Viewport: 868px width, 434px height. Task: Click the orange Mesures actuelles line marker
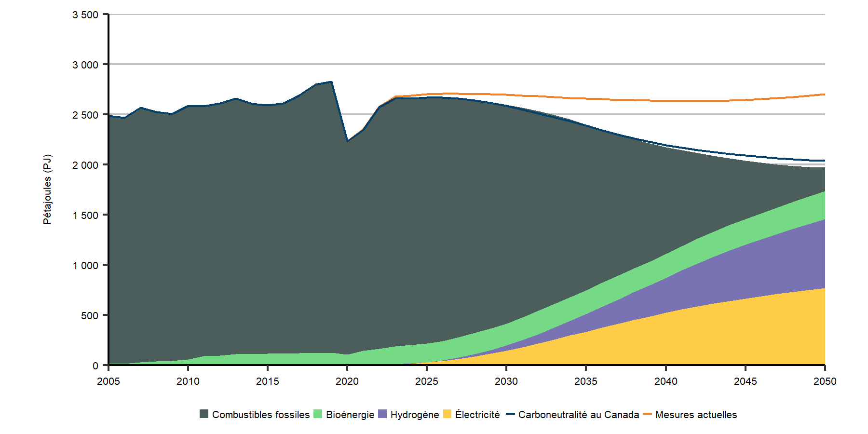tap(647, 414)
